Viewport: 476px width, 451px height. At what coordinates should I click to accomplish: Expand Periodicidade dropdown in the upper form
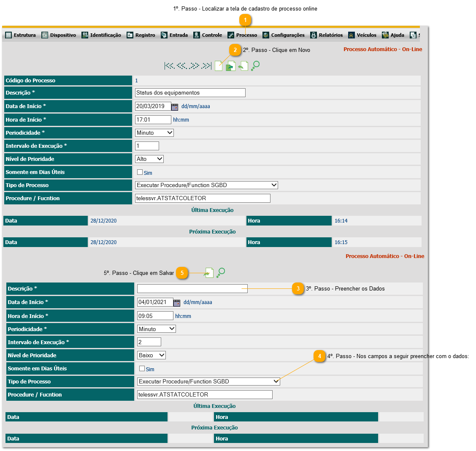coord(154,133)
